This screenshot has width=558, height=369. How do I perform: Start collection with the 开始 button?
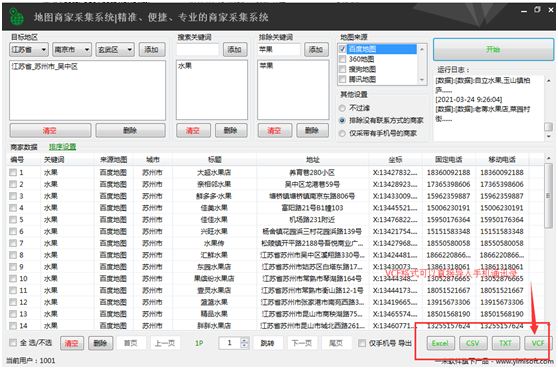pos(493,49)
